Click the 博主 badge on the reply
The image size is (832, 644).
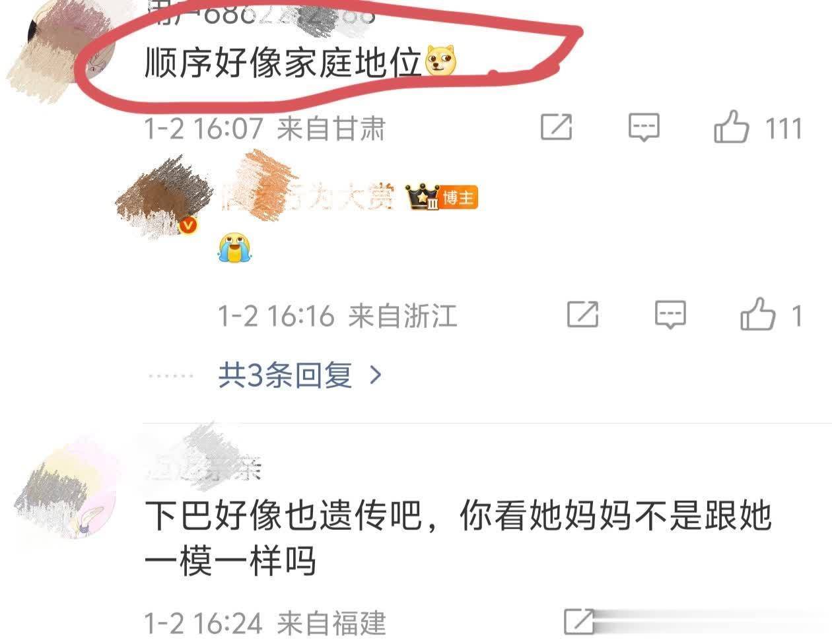pyautogui.click(x=459, y=197)
